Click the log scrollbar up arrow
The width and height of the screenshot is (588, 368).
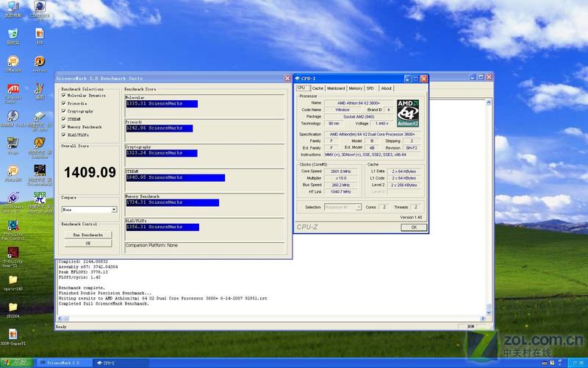489,102
